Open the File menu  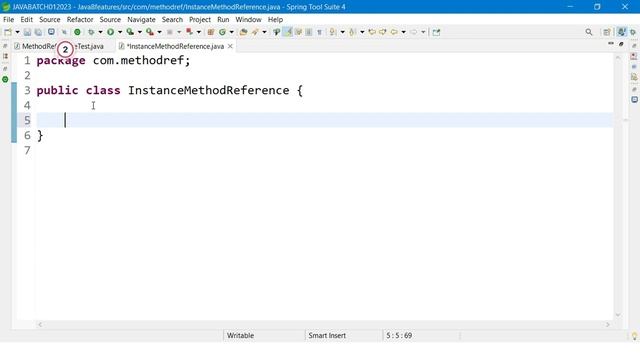(8, 20)
